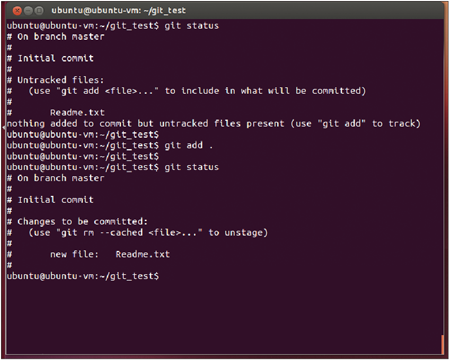Click the "Untracked files:" heading line

tap(61, 80)
